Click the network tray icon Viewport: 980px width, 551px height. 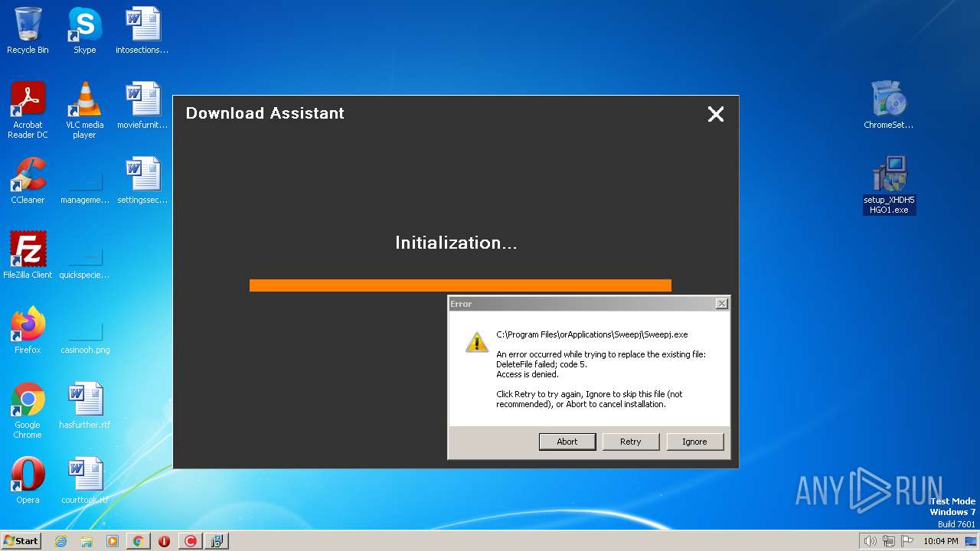pos(889,541)
